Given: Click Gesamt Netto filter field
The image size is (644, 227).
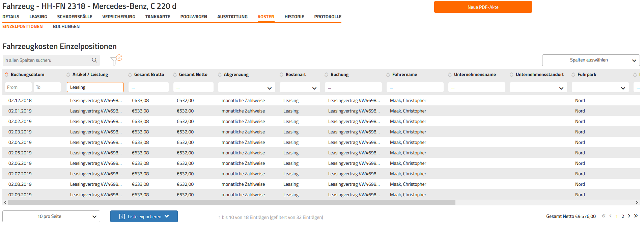Looking at the screenshot, I should coord(193,87).
